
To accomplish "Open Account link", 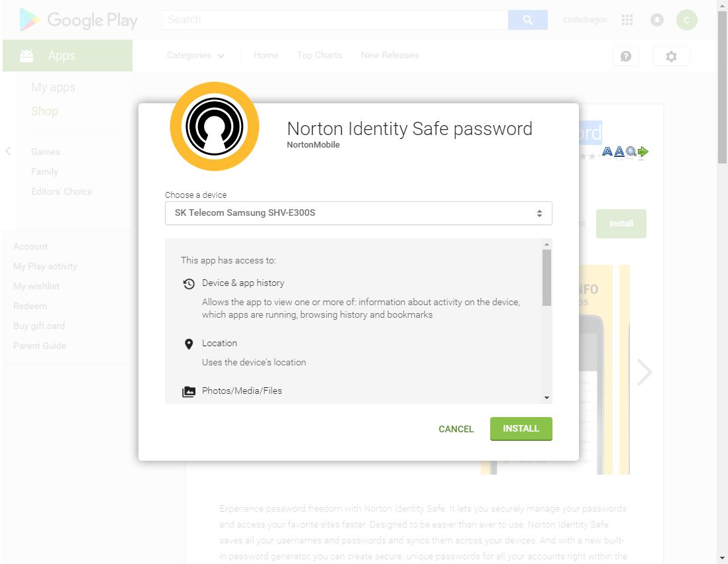I will tap(30, 246).
